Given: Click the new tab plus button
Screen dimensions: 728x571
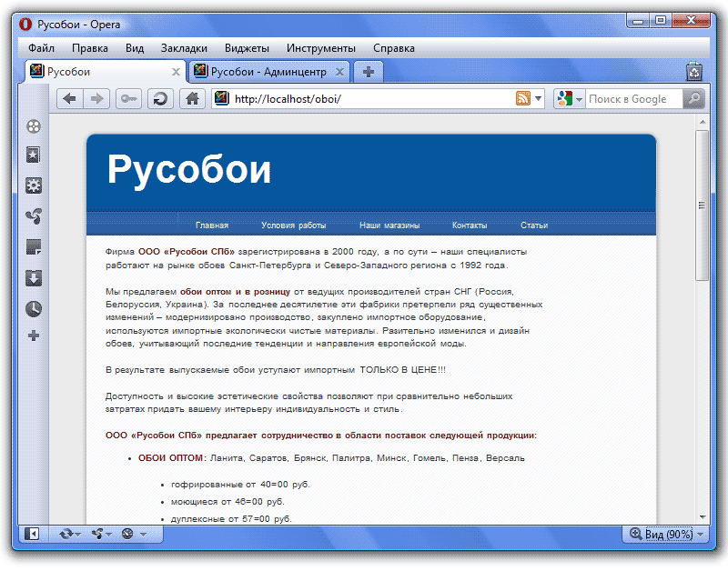Looking at the screenshot, I should coord(368,72).
